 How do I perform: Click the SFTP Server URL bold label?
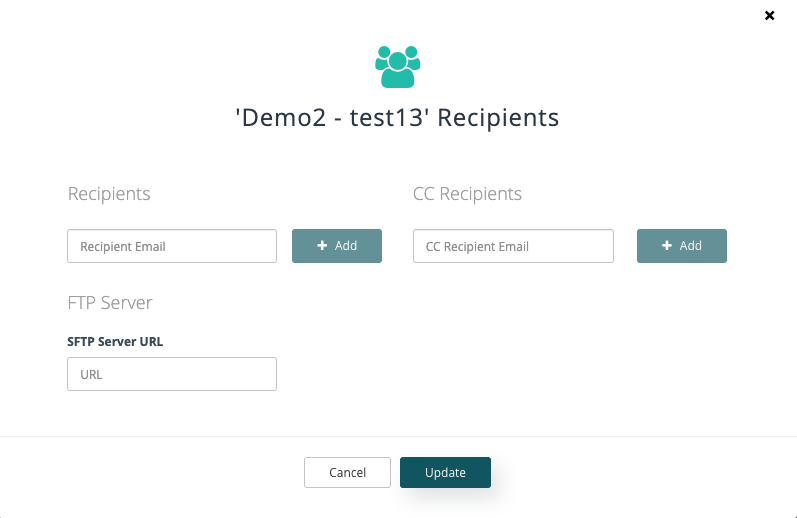[x=115, y=342]
